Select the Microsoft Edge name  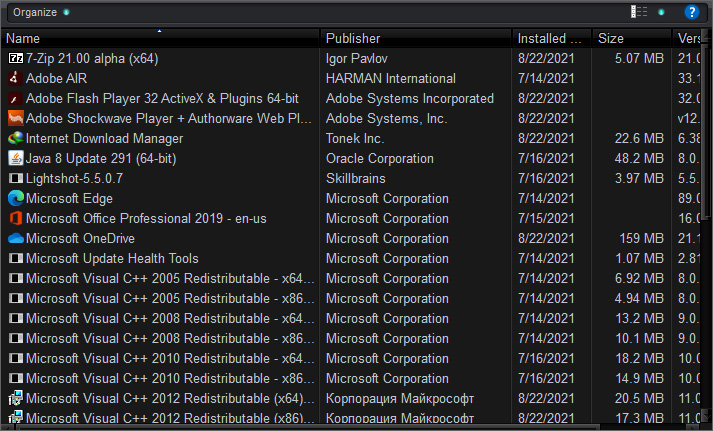point(69,198)
